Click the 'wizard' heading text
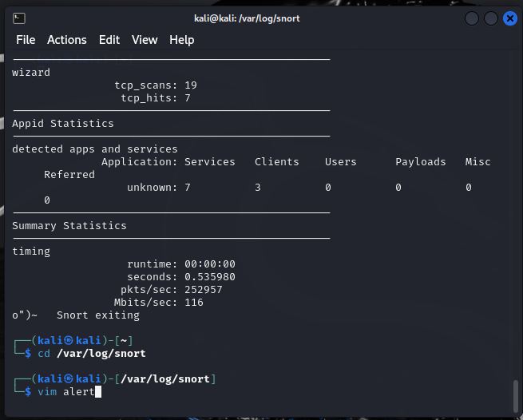The height and width of the screenshot is (420, 523). [x=31, y=73]
